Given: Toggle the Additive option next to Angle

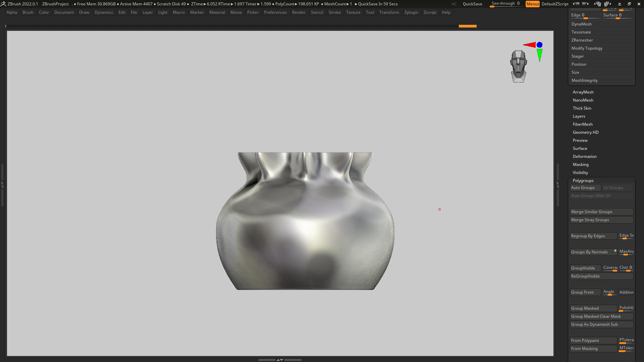Looking at the screenshot, I should (626, 292).
